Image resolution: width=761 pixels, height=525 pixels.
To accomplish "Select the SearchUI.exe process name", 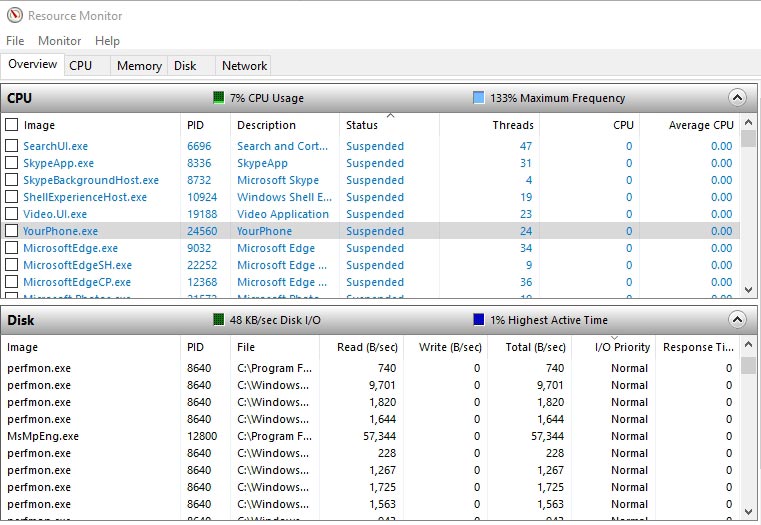I will coord(55,146).
